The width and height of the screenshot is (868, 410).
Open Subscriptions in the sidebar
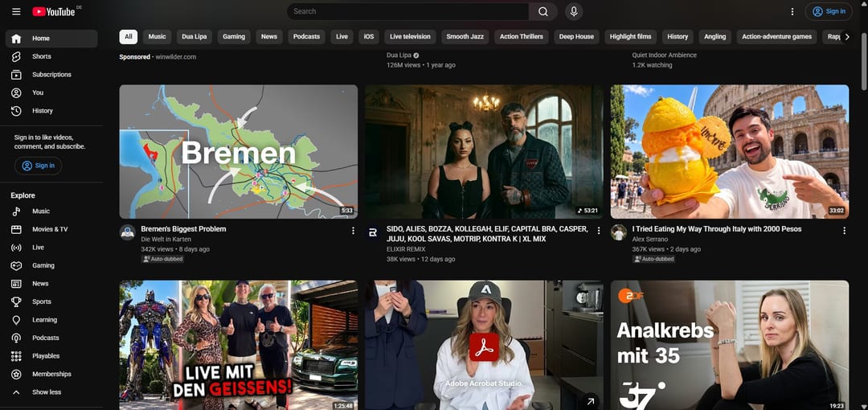(x=51, y=75)
